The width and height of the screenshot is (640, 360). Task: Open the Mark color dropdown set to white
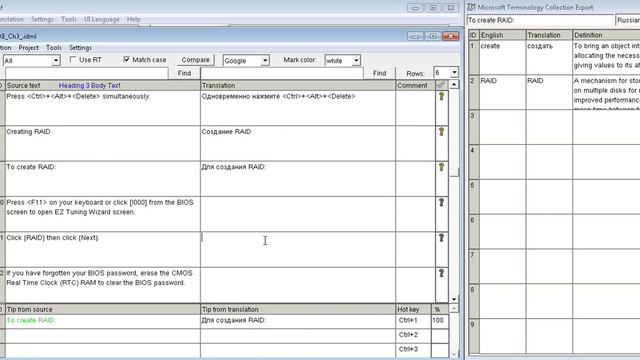(356, 61)
